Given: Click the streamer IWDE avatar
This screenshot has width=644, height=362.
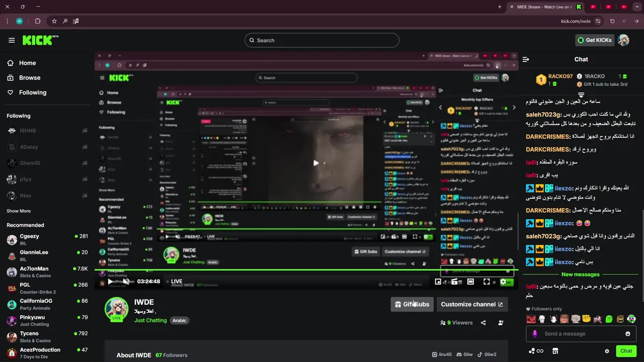Looking at the screenshot, I should pos(116,309).
